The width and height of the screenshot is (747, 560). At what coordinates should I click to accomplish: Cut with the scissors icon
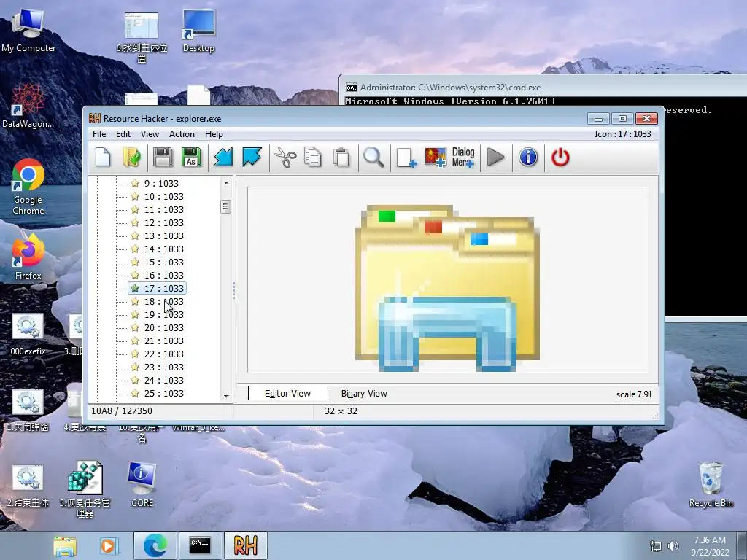(285, 157)
